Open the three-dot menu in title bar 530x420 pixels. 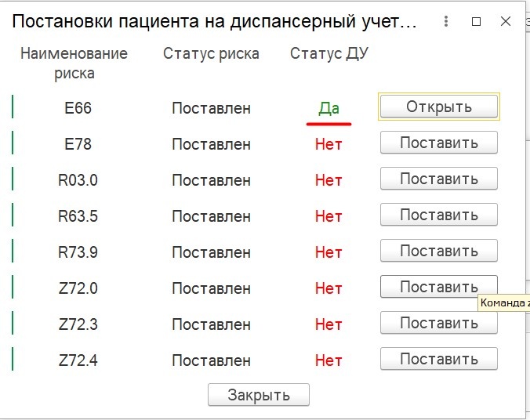click(x=446, y=22)
